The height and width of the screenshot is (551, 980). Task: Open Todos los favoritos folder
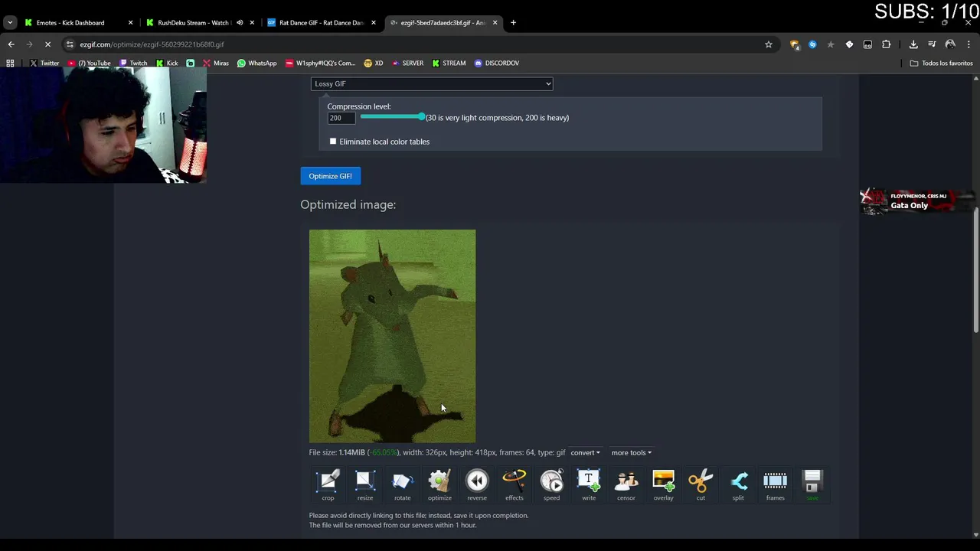[941, 64]
